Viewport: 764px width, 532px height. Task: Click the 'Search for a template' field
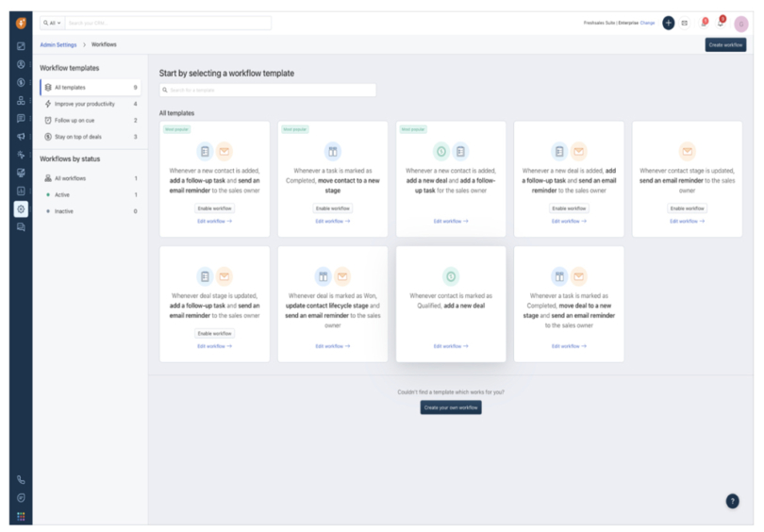[268, 90]
